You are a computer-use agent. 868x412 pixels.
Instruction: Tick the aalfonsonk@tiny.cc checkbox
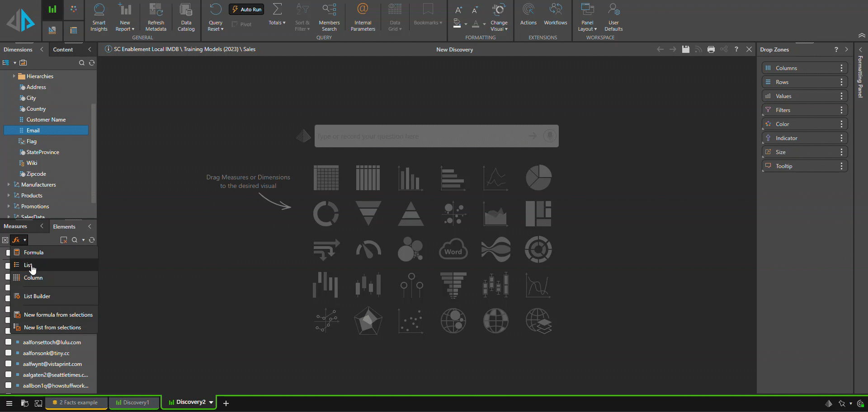8,353
